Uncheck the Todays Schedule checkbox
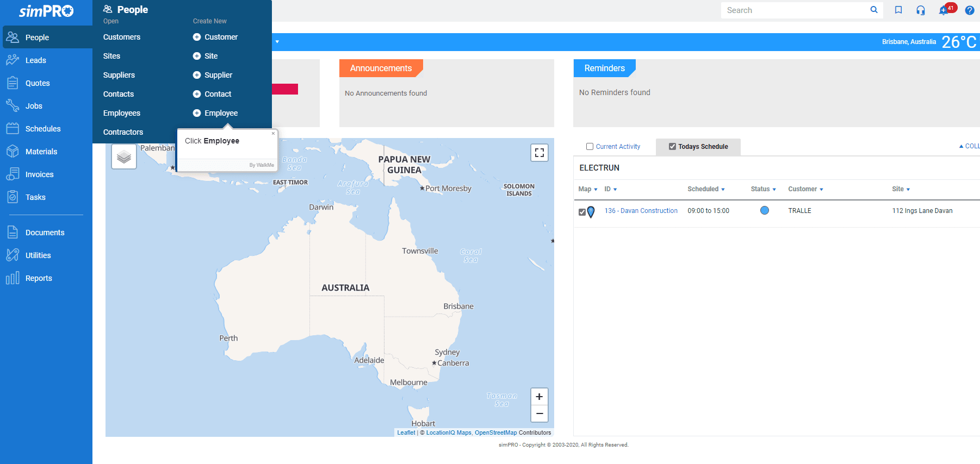This screenshot has height=464, width=980. coord(672,147)
